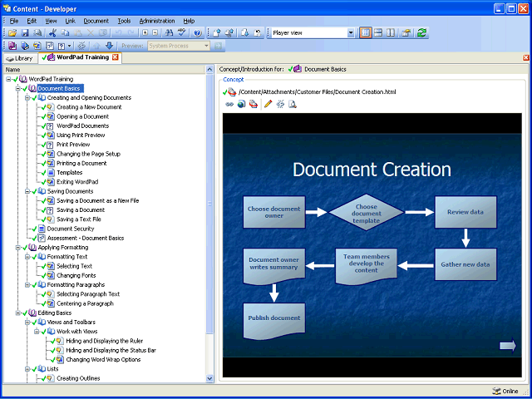Select Changing Word Wrap Options topic
The height and width of the screenshot is (399, 532).
[103, 360]
